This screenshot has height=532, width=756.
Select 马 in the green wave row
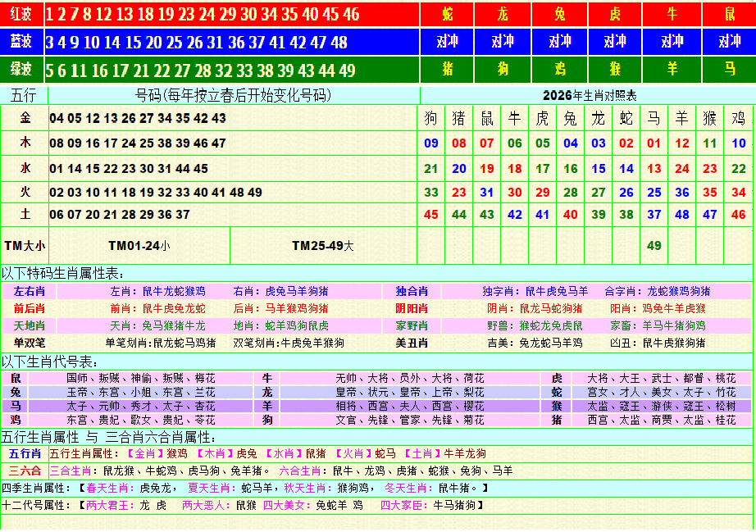pos(729,70)
